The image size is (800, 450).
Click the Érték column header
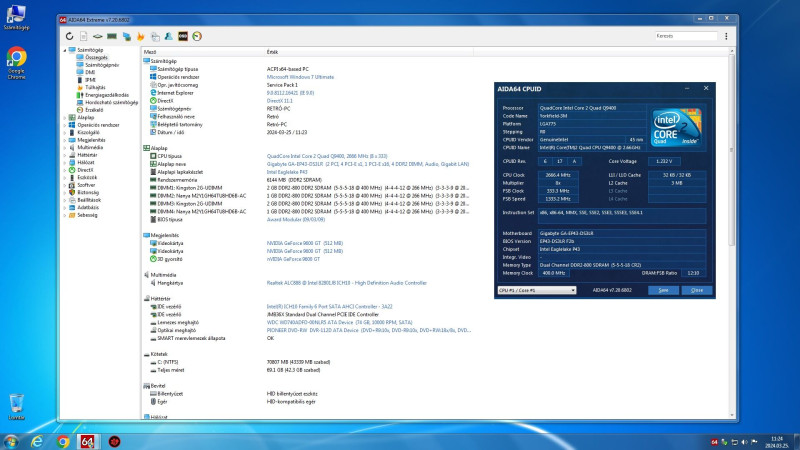coord(272,51)
